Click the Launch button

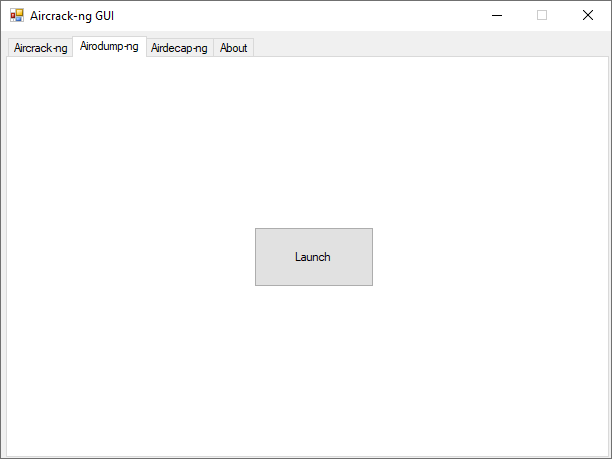click(314, 257)
